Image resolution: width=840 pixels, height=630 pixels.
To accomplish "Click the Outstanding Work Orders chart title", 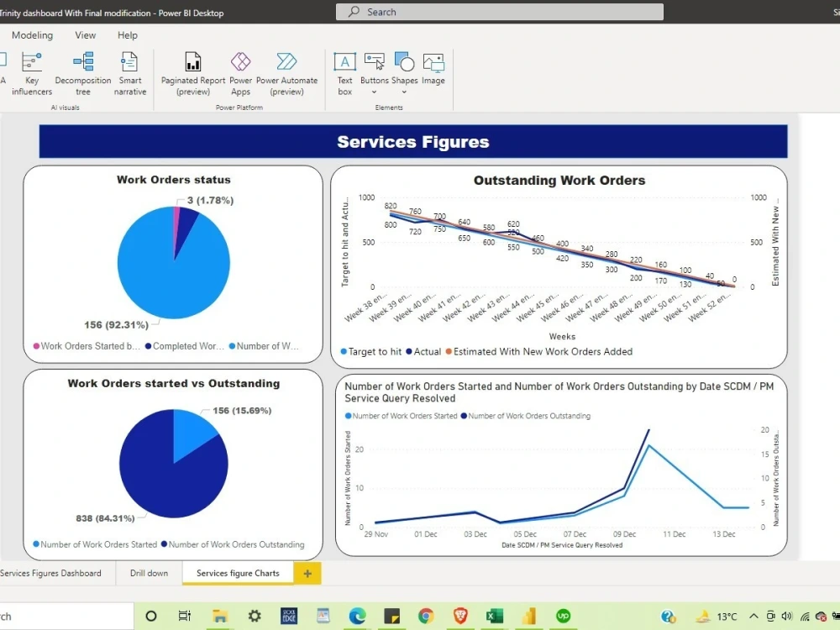I will [x=559, y=180].
